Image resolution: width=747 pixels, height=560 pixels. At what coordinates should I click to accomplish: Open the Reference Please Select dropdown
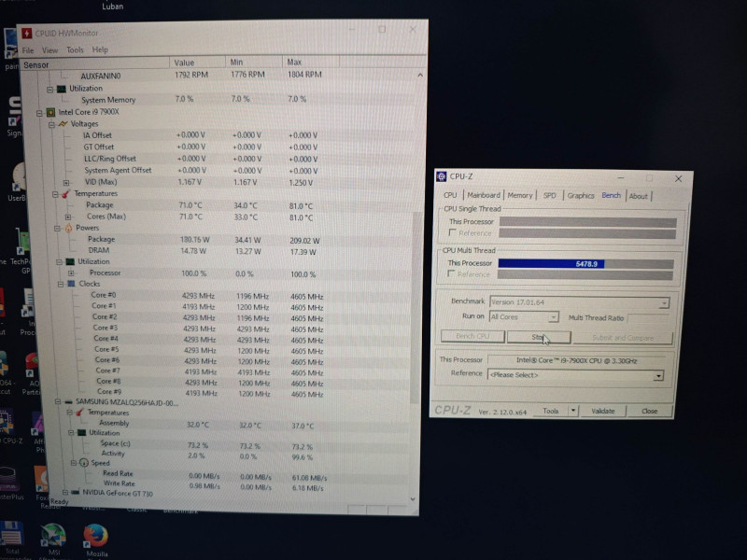pos(658,376)
